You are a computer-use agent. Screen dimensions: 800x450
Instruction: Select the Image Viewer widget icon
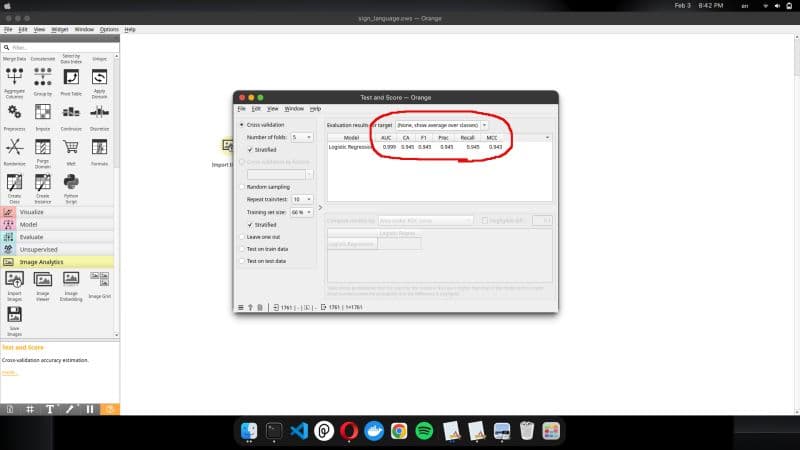coord(43,279)
